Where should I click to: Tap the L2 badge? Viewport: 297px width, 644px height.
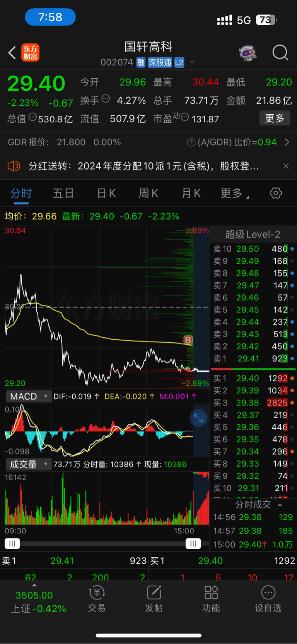(x=179, y=63)
